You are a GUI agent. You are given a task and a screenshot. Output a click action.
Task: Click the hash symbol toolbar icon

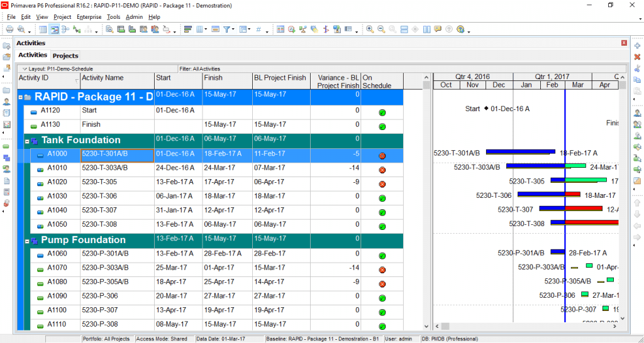point(258,29)
